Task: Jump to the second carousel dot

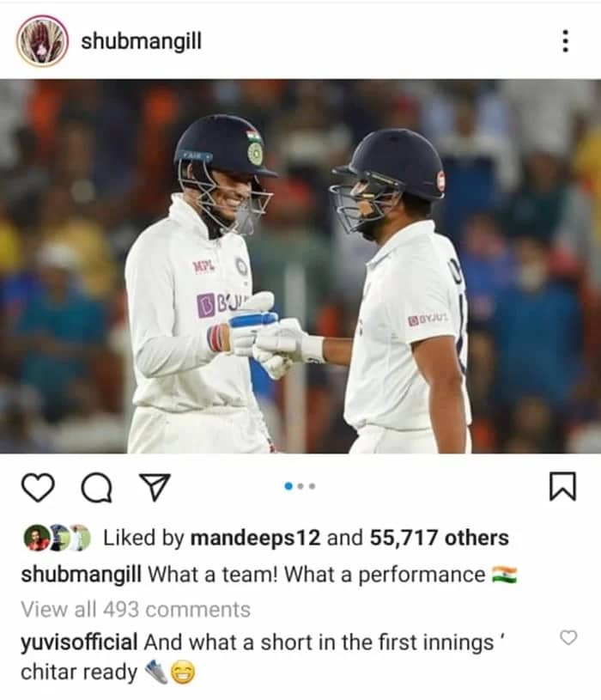Action: click(x=300, y=486)
